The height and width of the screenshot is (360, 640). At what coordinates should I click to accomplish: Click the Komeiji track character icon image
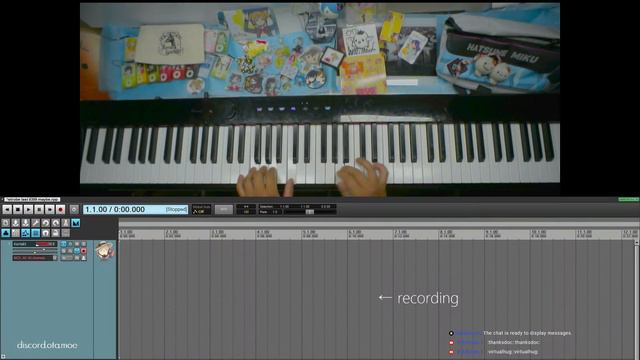[x=104, y=250]
